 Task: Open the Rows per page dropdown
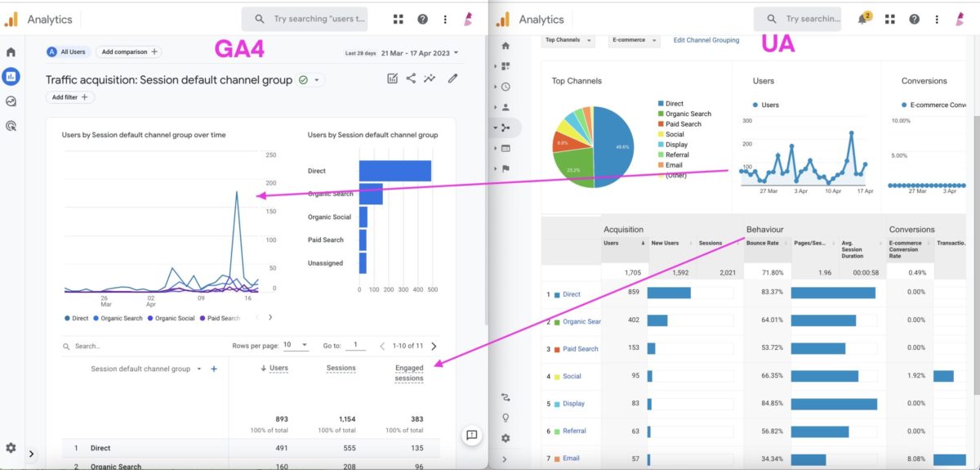pos(295,346)
